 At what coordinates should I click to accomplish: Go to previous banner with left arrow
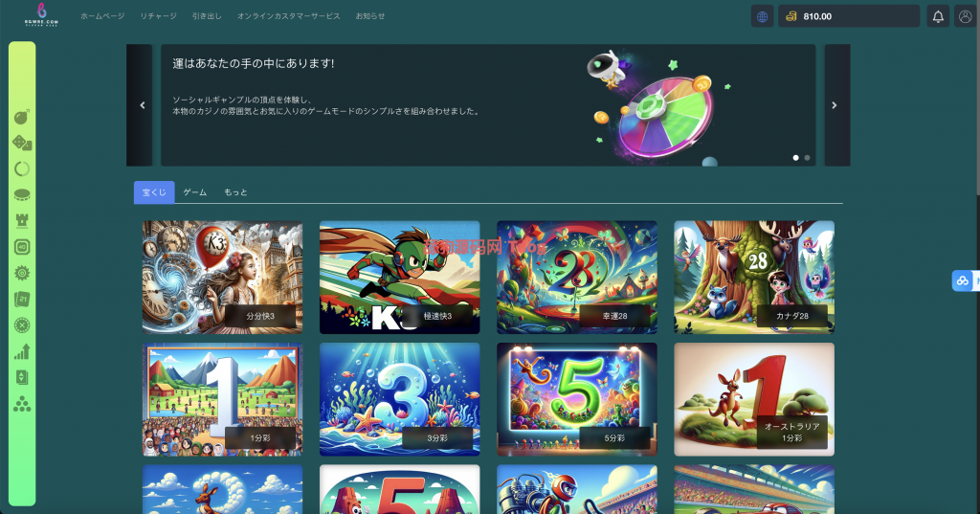pos(142,105)
